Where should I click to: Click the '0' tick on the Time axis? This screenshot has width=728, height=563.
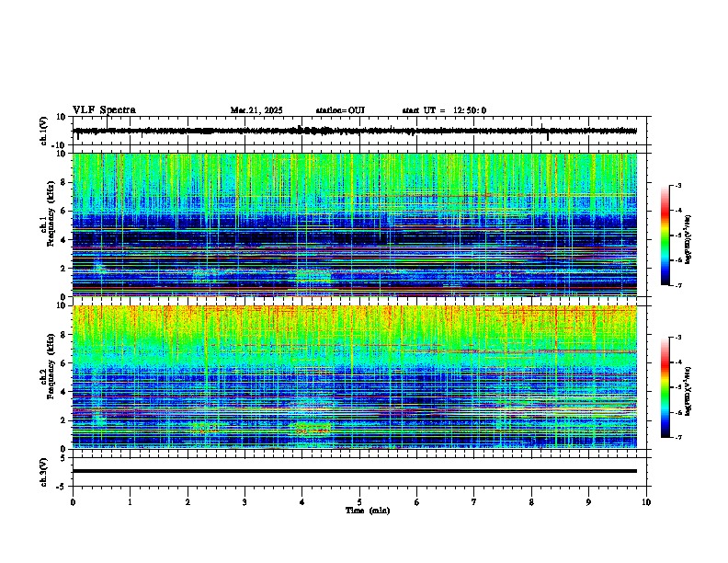73,502
